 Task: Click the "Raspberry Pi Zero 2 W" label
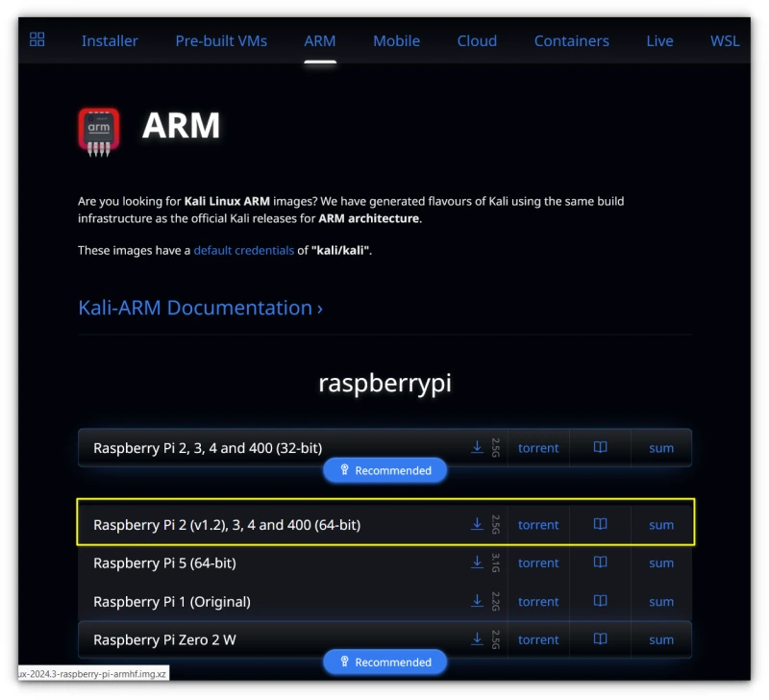coord(164,640)
